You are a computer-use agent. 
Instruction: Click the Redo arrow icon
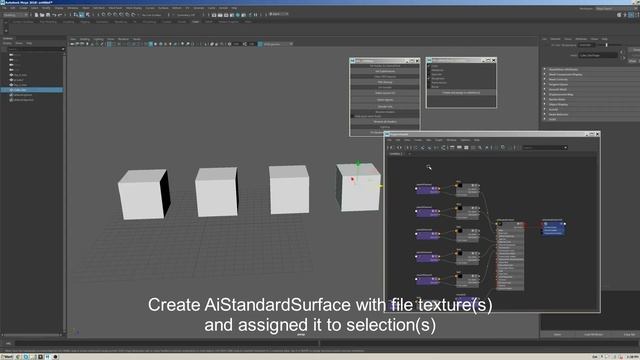coord(60,15)
